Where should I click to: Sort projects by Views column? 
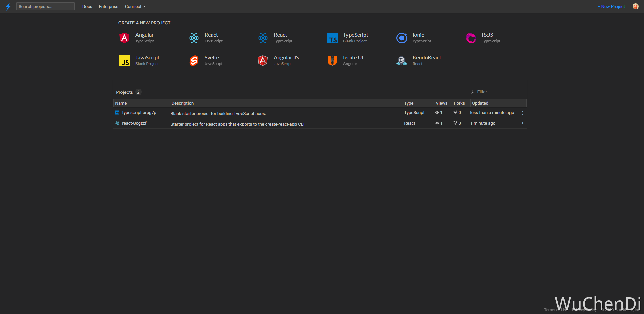443,103
